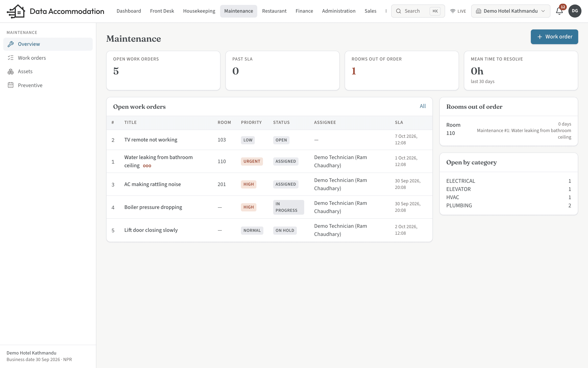Screen dimensions: 588x368
Task: Click the Data Accommodation house logo
Action: pyautogui.click(x=16, y=11)
